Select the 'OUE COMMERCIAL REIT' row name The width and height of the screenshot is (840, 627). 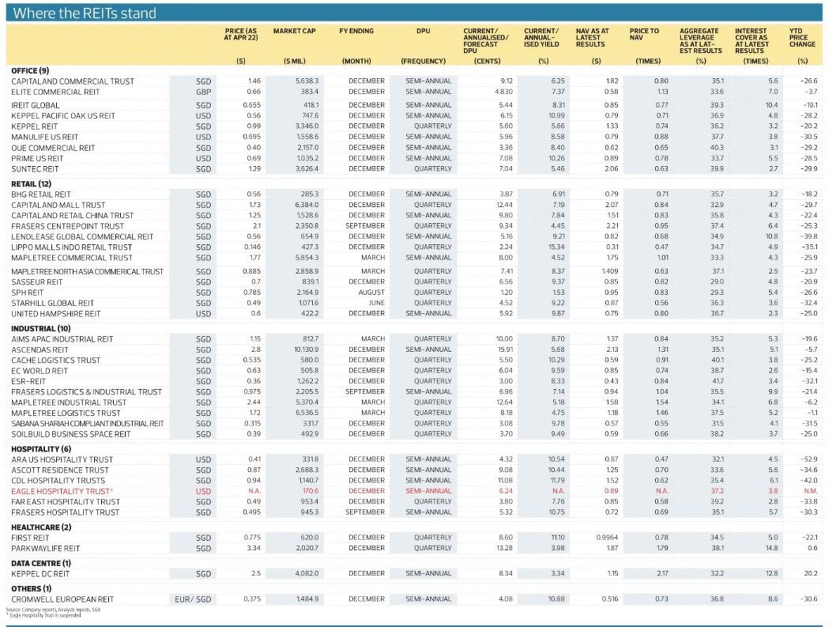pos(53,148)
